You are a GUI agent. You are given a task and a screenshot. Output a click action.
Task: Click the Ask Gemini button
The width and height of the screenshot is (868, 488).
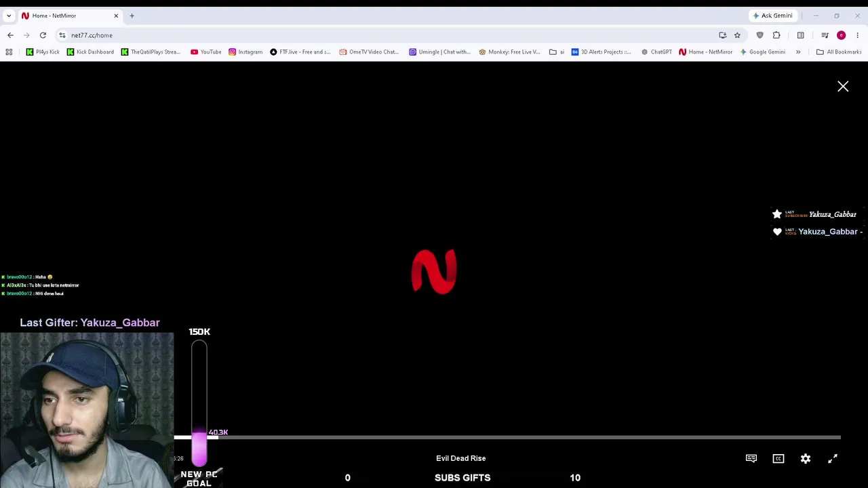(772, 16)
